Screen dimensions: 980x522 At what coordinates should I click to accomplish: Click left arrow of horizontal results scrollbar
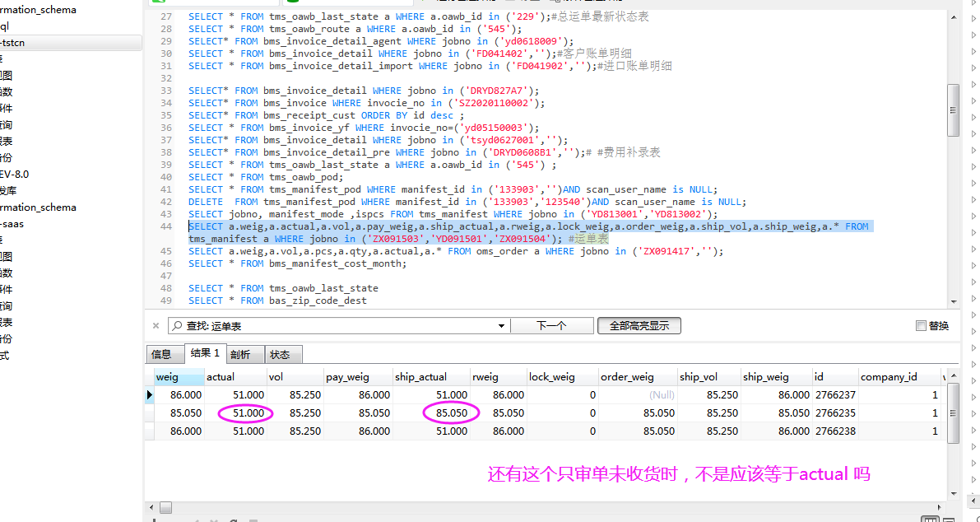point(151,508)
